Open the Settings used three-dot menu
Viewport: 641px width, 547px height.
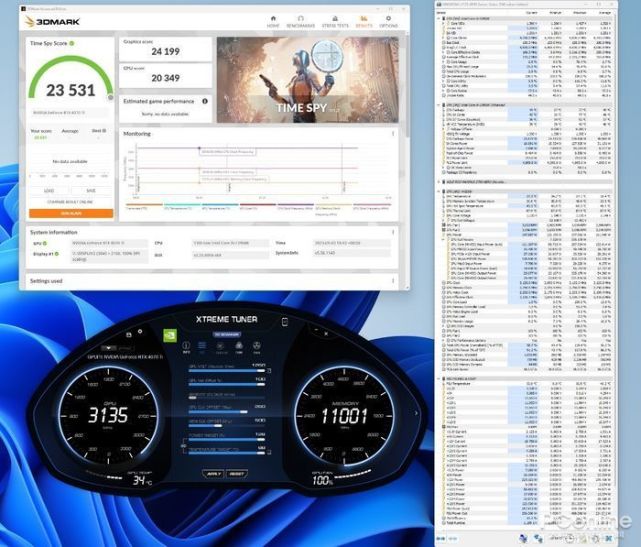393,281
